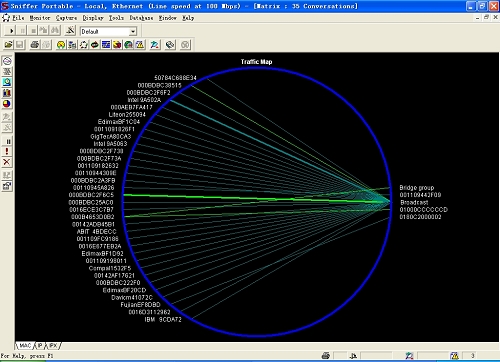The height and width of the screenshot is (362, 500).
Task: Open the Host Table toolbar icon
Action: [72, 45]
